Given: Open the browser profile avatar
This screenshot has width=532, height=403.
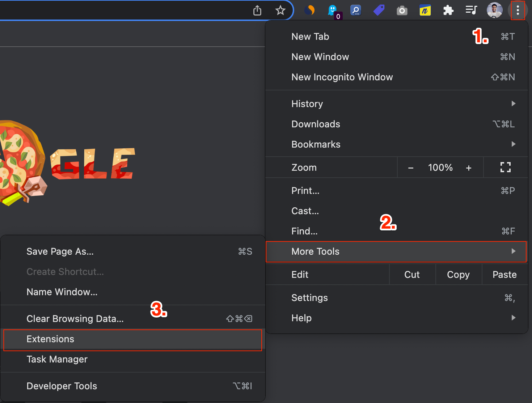Looking at the screenshot, I should coord(494,10).
